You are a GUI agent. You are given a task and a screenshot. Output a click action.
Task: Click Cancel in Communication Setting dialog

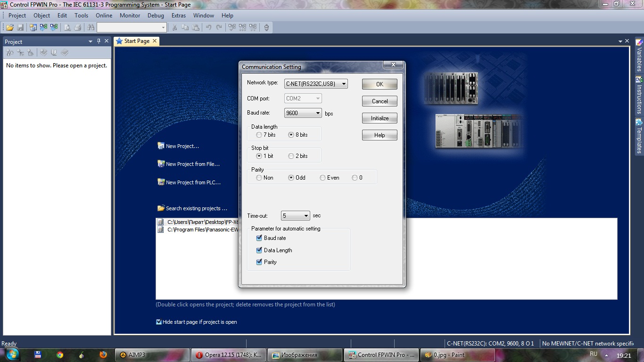coord(380,101)
